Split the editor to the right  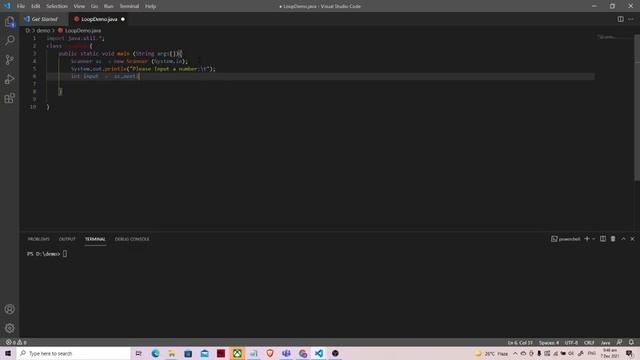pyautogui.click(x=620, y=19)
